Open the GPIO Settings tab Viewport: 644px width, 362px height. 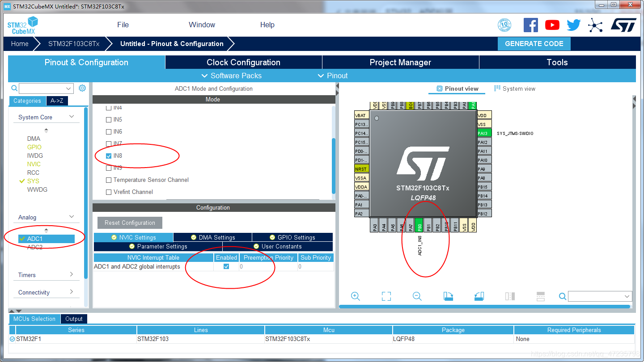pos(292,237)
